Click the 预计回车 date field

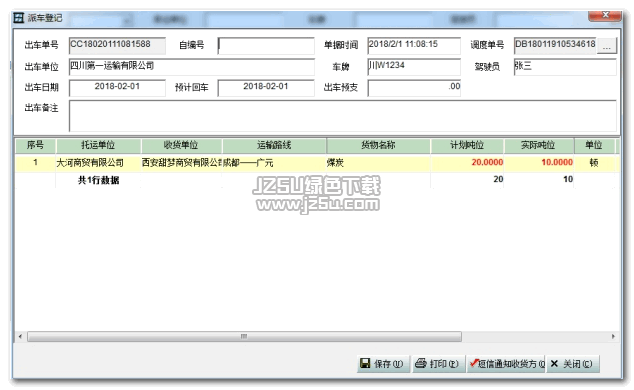pos(266,88)
